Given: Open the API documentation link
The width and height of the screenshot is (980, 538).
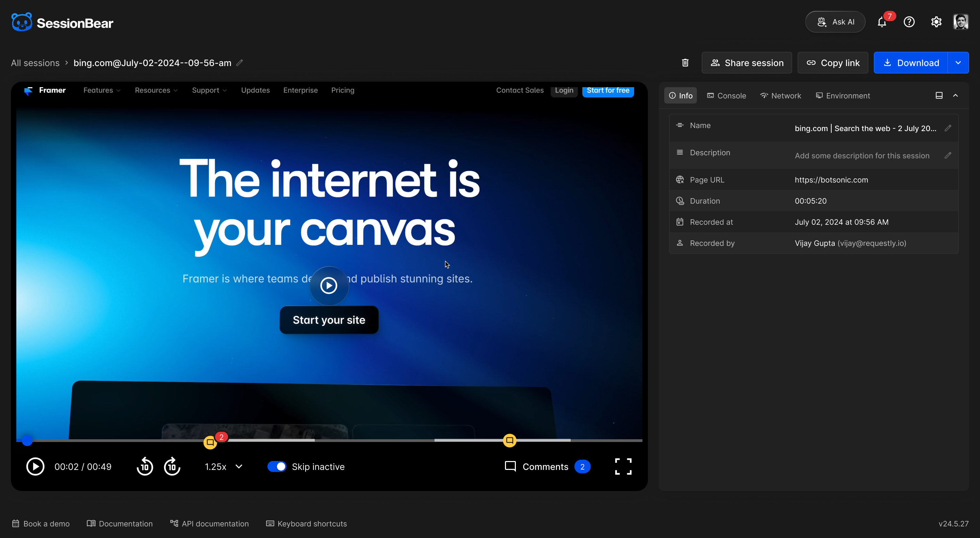Looking at the screenshot, I should (x=209, y=524).
